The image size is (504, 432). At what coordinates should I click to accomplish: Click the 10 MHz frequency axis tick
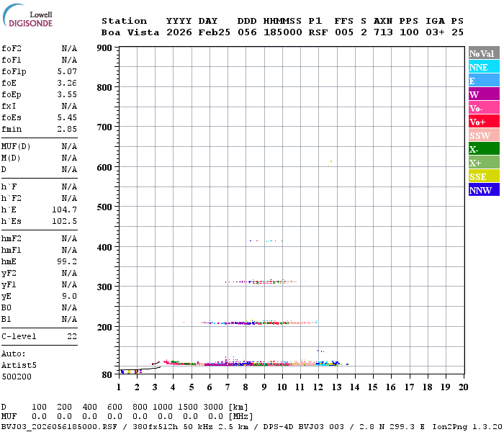(x=282, y=387)
